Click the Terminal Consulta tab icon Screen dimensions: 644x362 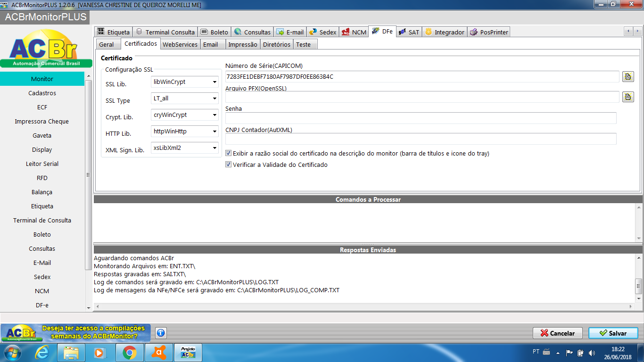(139, 32)
